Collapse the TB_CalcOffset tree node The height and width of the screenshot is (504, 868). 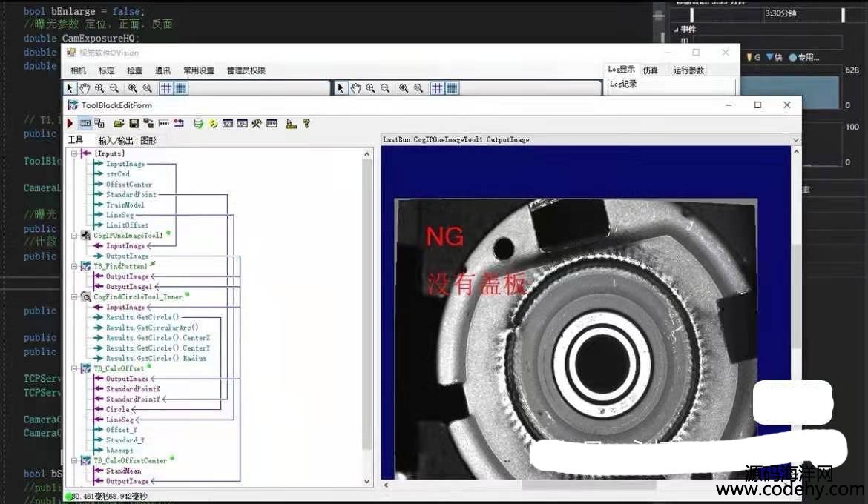click(x=74, y=368)
